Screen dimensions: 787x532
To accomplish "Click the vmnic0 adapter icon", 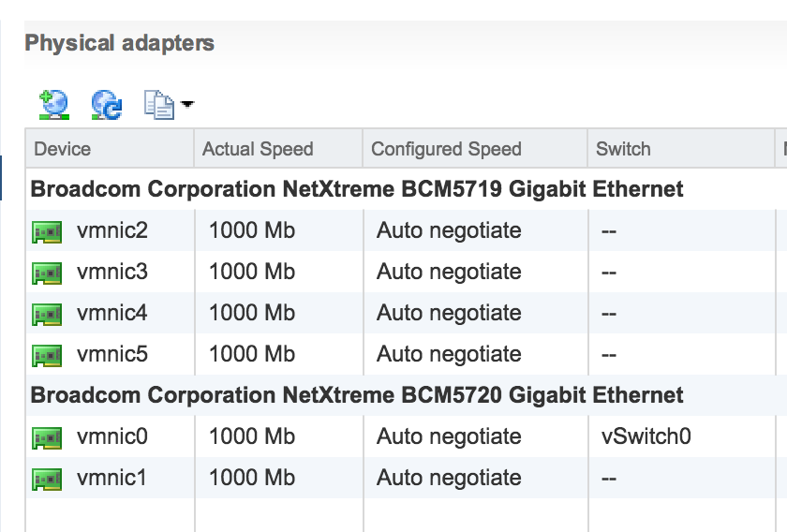I will (x=47, y=437).
